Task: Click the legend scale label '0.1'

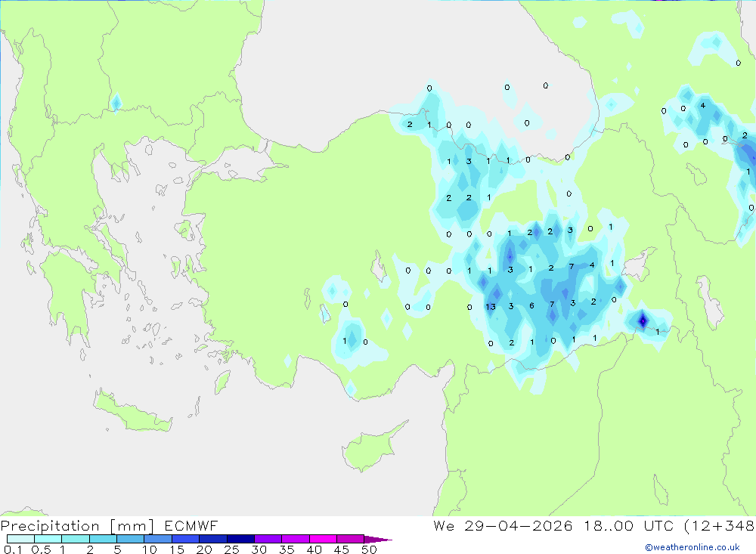Action: [x=13, y=549]
